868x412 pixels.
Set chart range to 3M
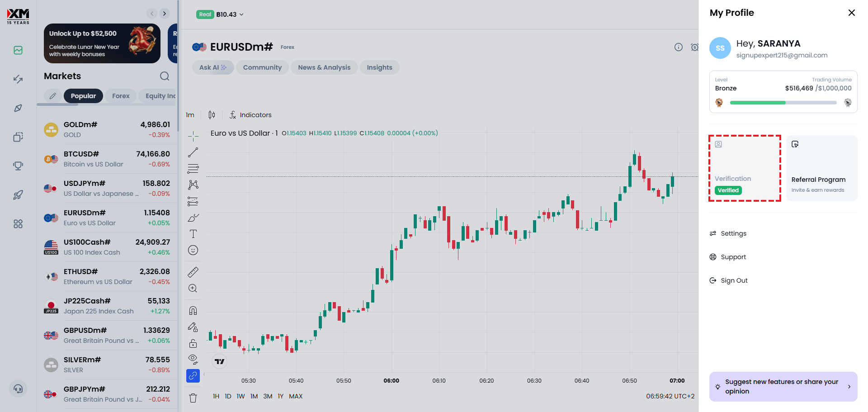click(268, 396)
